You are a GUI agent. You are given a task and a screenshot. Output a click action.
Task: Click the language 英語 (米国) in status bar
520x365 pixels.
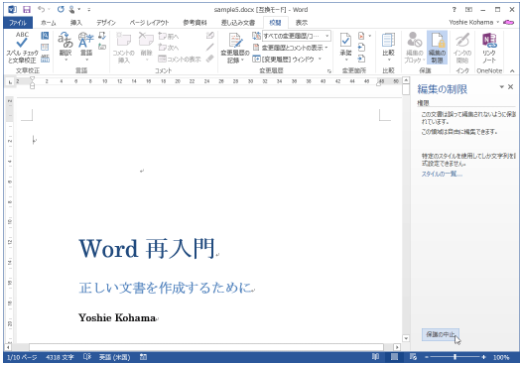[114, 357]
